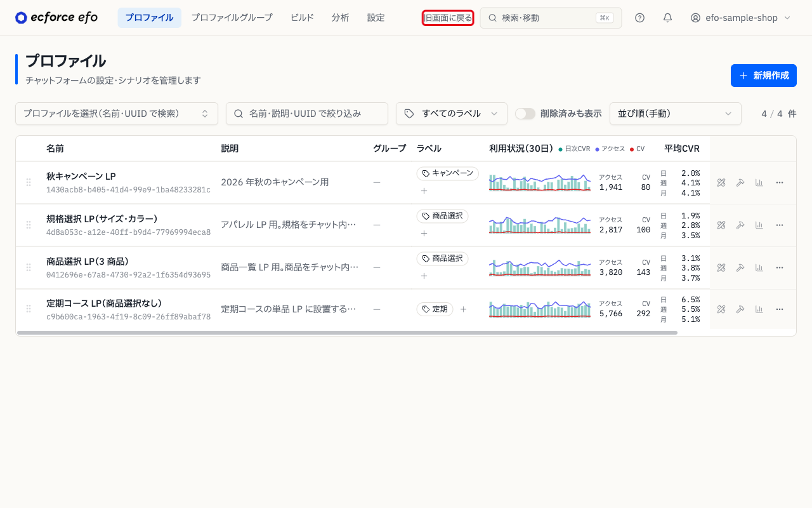Click the ecforce efo logo

(56, 18)
